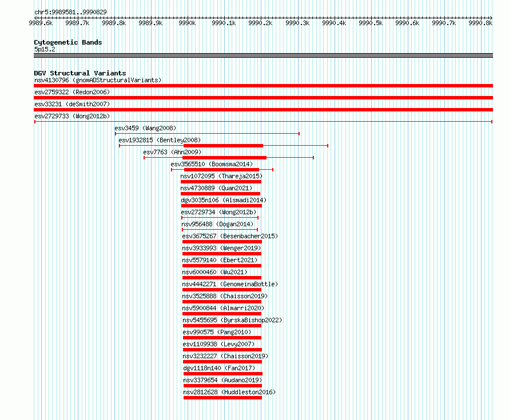Click the 9990.4k ruler tick label
The height and width of the screenshot is (420, 509).
[334, 23]
